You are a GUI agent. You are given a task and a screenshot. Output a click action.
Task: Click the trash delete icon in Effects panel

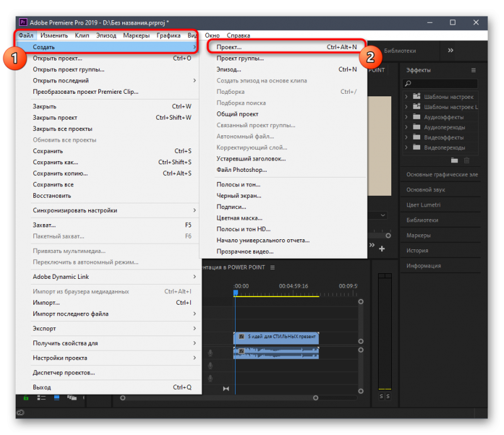[x=467, y=160]
